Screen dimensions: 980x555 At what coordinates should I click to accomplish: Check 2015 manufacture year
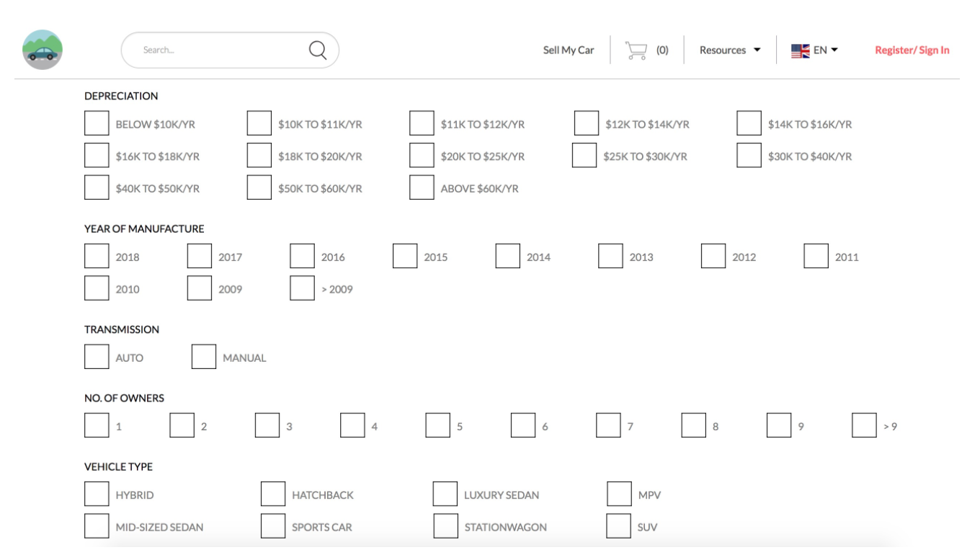pos(405,257)
